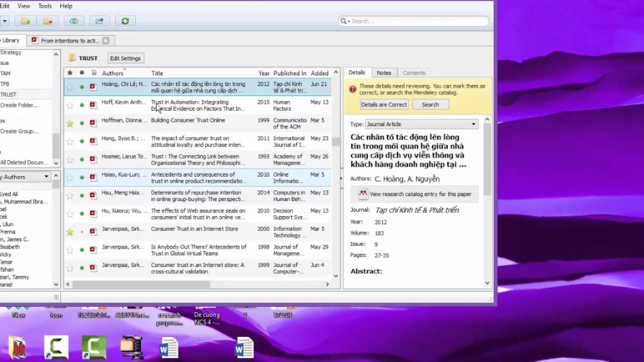
Task: Click the TRUST folder icon in the header
Action: pos(72,58)
